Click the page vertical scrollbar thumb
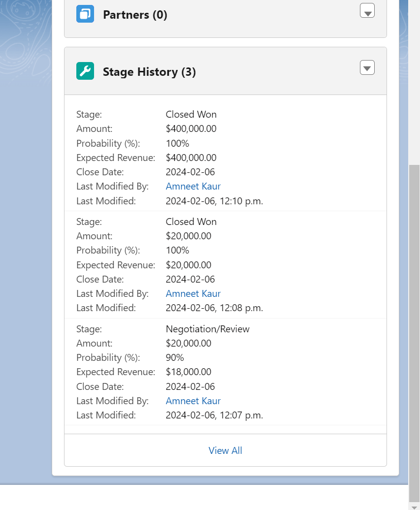420x510 pixels. (x=414, y=333)
